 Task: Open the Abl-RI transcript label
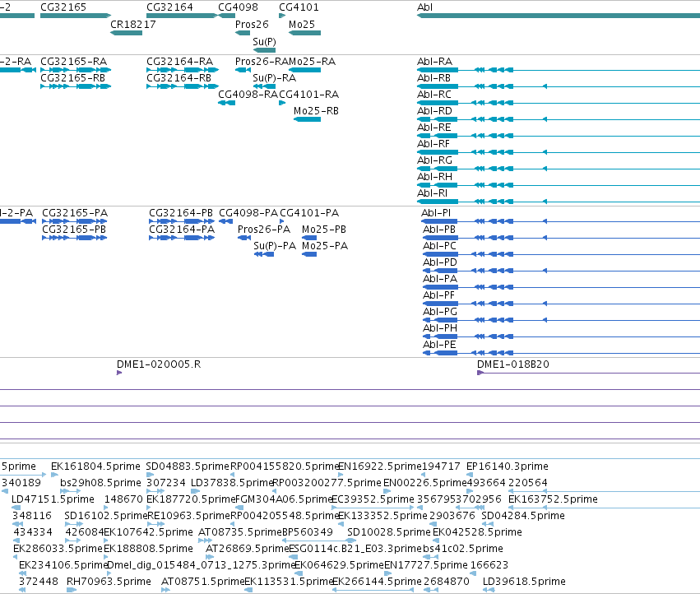[432, 193]
